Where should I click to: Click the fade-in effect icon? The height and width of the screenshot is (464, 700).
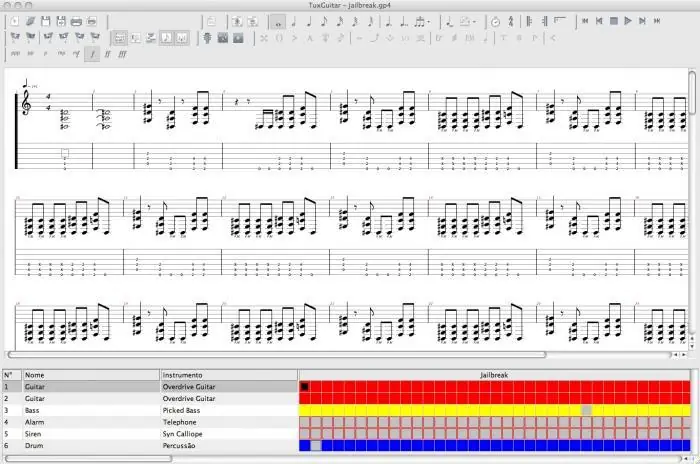[553, 38]
